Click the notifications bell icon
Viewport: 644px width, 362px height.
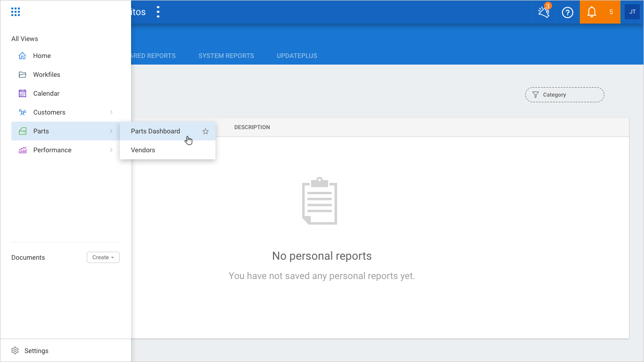(x=592, y=12)
